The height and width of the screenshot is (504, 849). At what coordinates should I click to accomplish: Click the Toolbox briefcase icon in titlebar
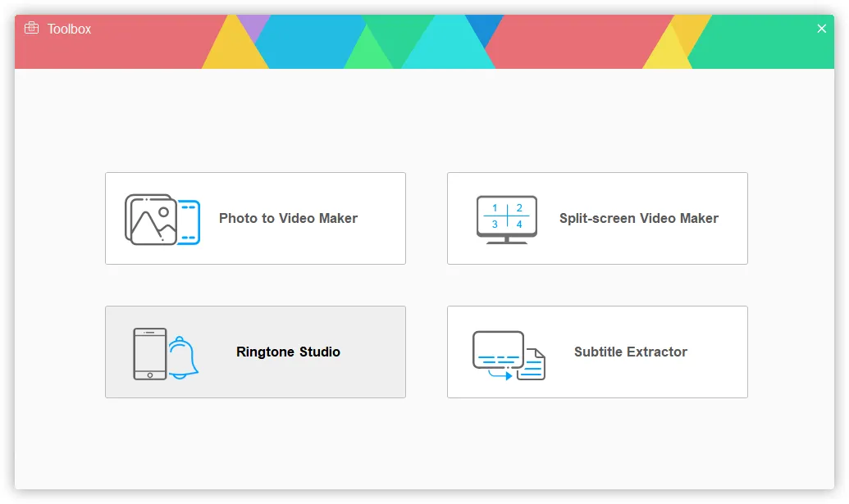(31, 27)
